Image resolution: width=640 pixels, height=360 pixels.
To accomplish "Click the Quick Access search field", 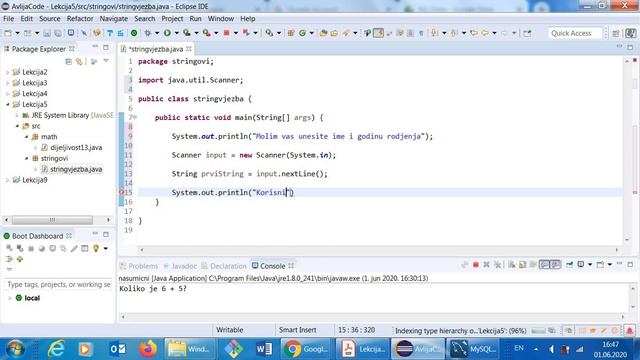I will coord(575,33).
